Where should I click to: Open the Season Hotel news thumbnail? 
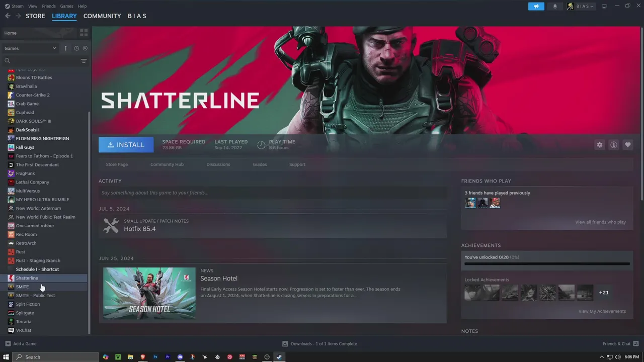(149, 293)
